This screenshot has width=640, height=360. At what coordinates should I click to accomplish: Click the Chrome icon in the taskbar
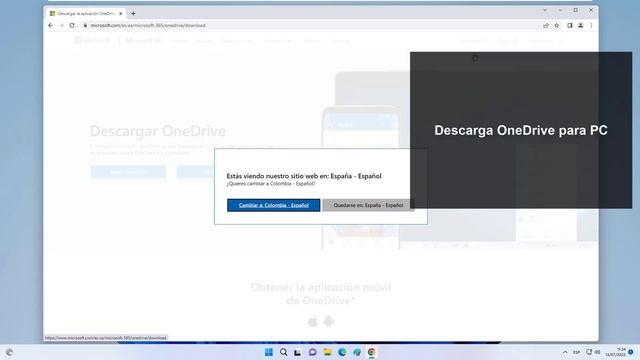coord(371,352)
